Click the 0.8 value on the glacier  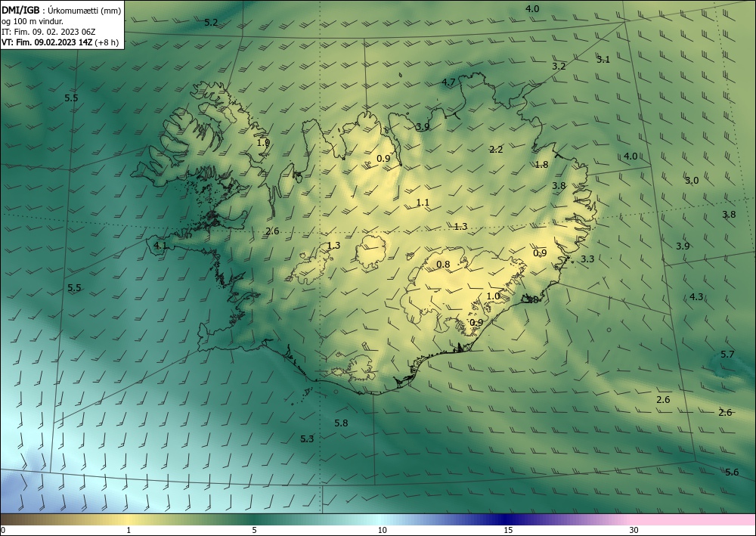(443, 264)
